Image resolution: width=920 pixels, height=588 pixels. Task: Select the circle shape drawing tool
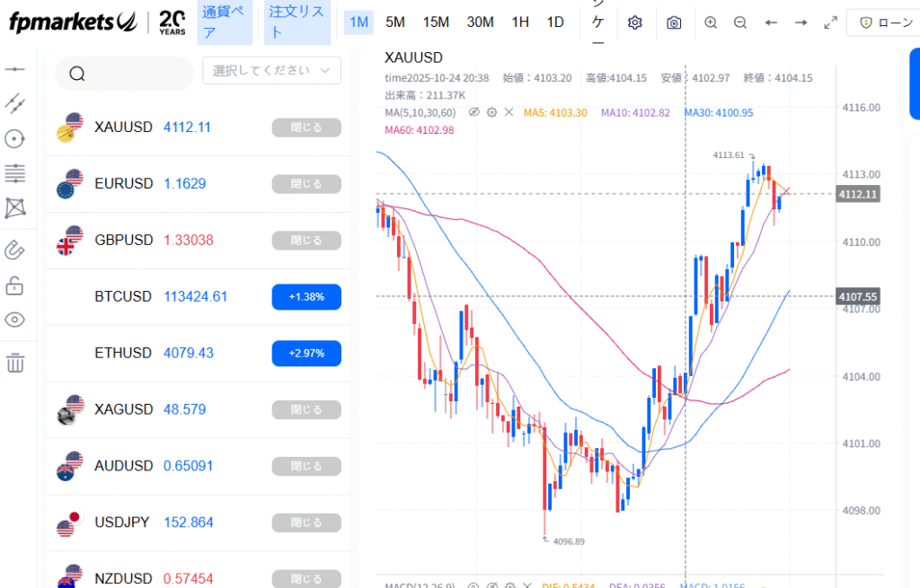pos(14,138)
